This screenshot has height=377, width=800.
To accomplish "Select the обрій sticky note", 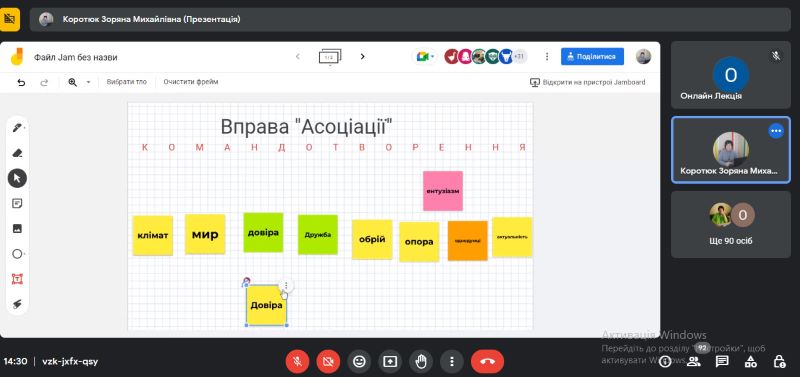I will (x=372, y=239).
